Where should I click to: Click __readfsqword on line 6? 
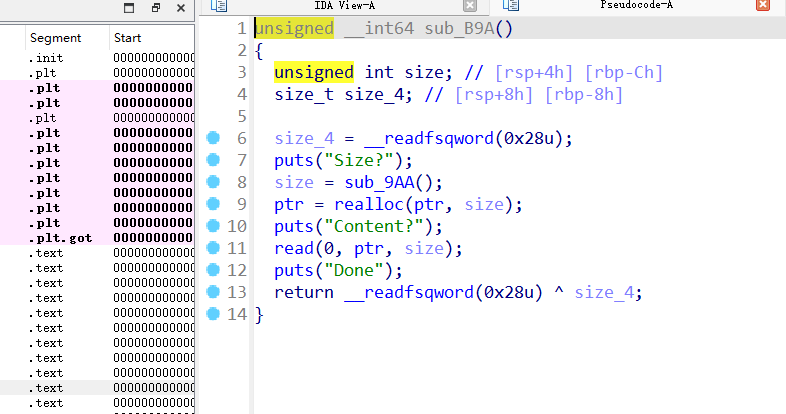[429, 138]
